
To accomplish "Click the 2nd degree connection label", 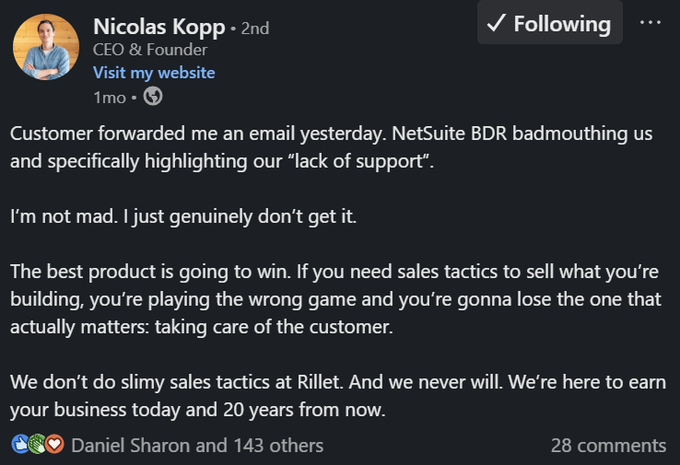I will point(255,29).
